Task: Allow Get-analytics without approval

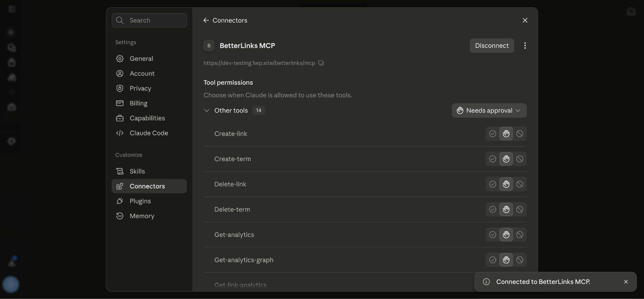Action: [x=492, y=234]
